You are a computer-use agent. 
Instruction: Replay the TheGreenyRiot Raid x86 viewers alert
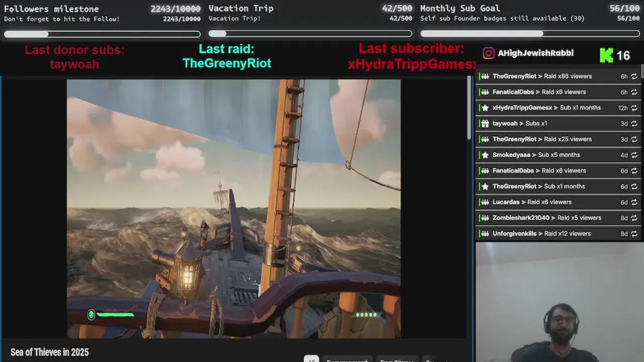tap(634, 76)
